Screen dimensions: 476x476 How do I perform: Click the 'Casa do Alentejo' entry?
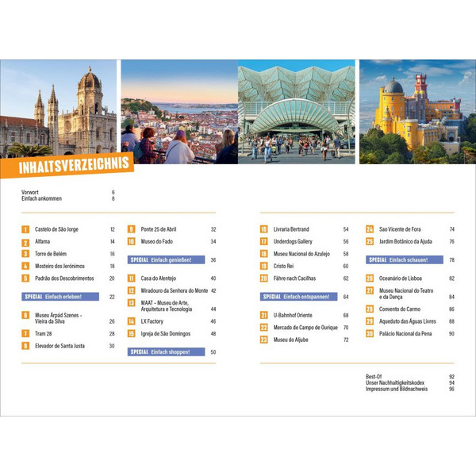pyautogui.click(x=159, y=278)
